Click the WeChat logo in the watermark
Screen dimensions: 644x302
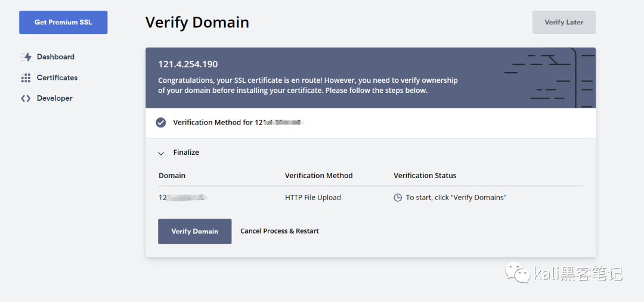[x=517, y=273]
